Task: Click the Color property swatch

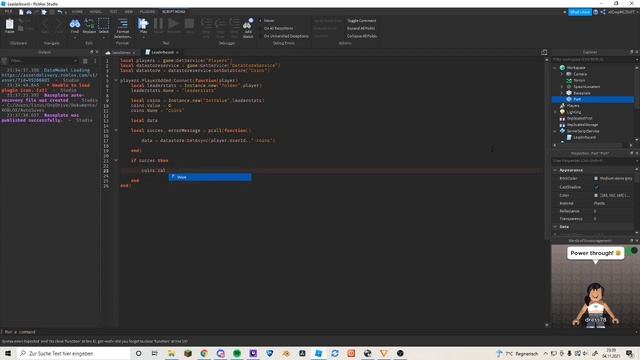Action: point(596,196)
